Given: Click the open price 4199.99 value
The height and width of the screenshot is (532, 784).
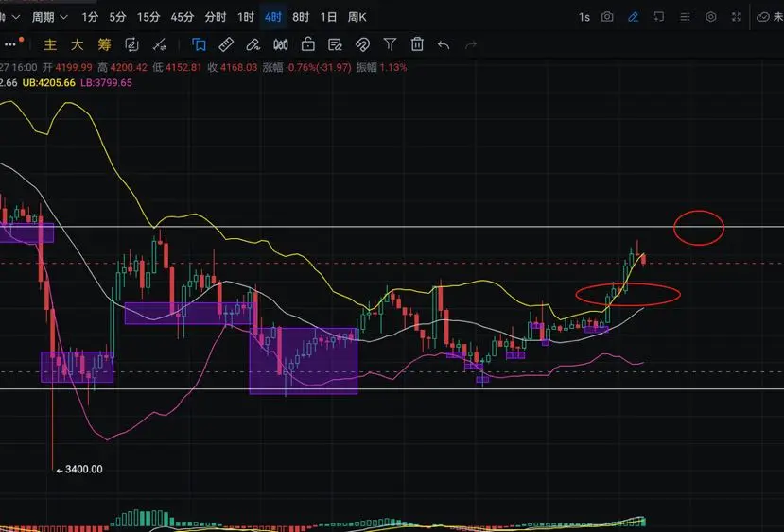Looking at the screenshot, I should (74, 67).
